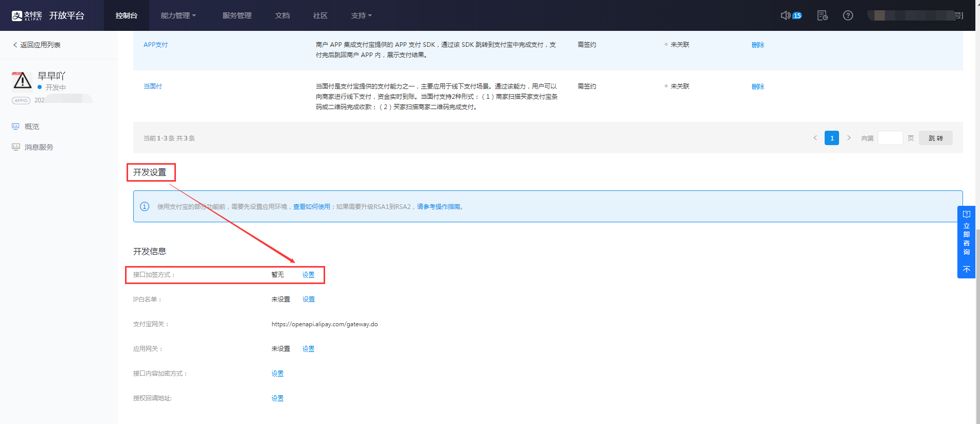
Task: Expand the 能力管理 dropdown menu
Action: tap(178, 15)
